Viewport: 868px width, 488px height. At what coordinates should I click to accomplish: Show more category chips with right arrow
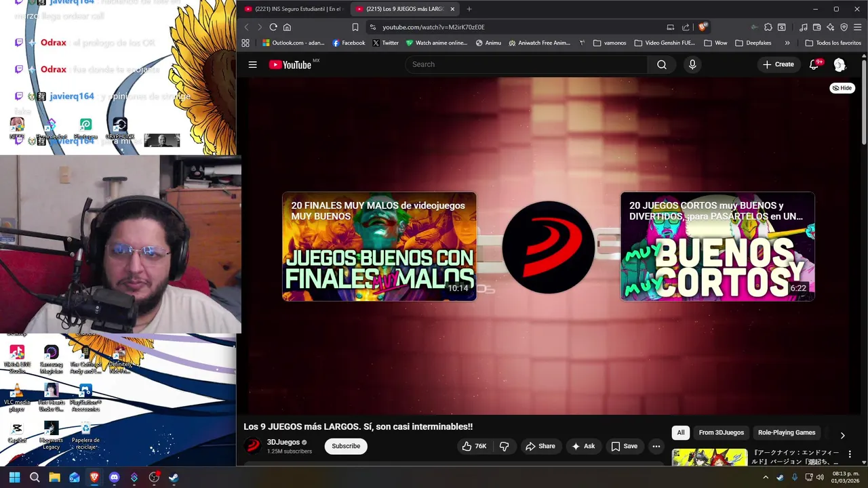842,435
